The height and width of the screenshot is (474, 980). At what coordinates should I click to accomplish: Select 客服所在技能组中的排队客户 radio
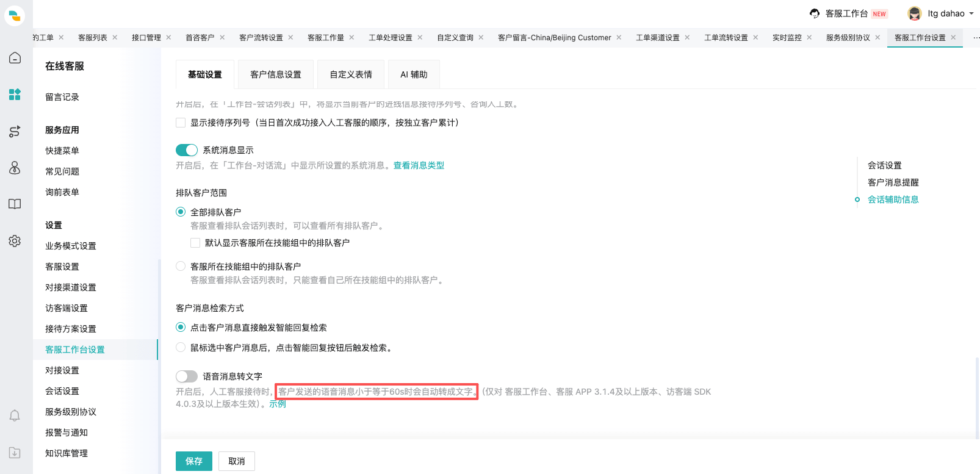click(x=181, y=266)
